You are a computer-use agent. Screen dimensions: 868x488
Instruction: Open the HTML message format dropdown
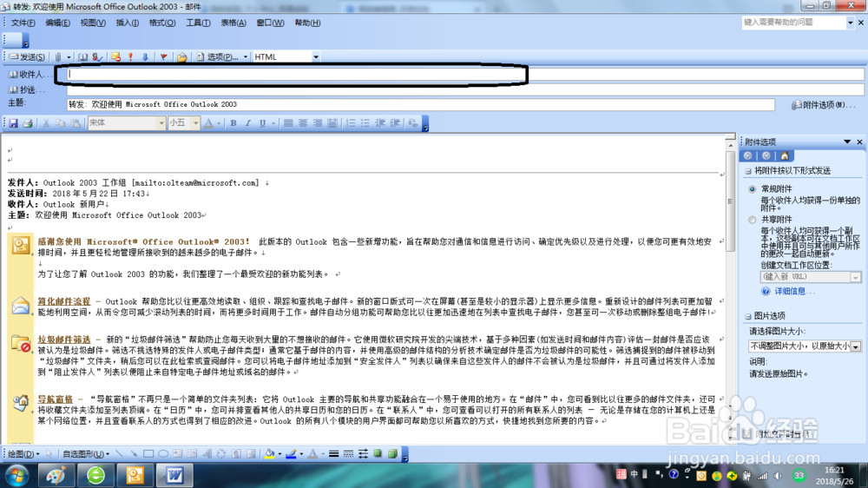(x=316, y=57)
